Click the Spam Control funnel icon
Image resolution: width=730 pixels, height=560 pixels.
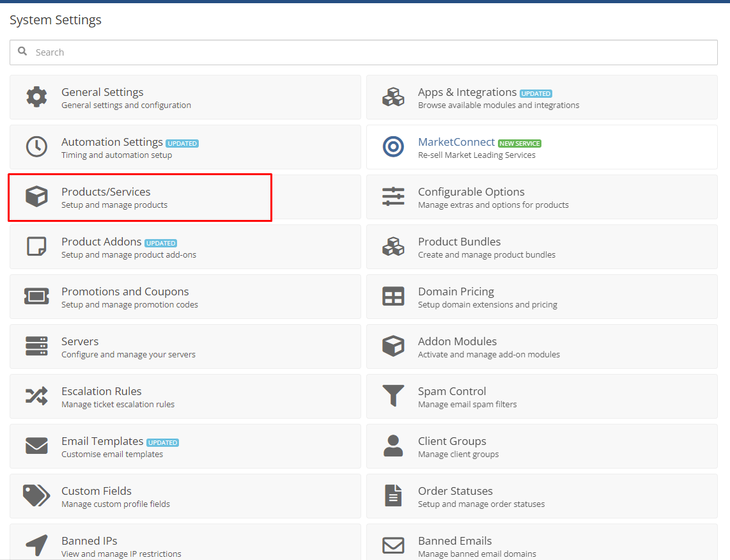[x=393, y=396]
